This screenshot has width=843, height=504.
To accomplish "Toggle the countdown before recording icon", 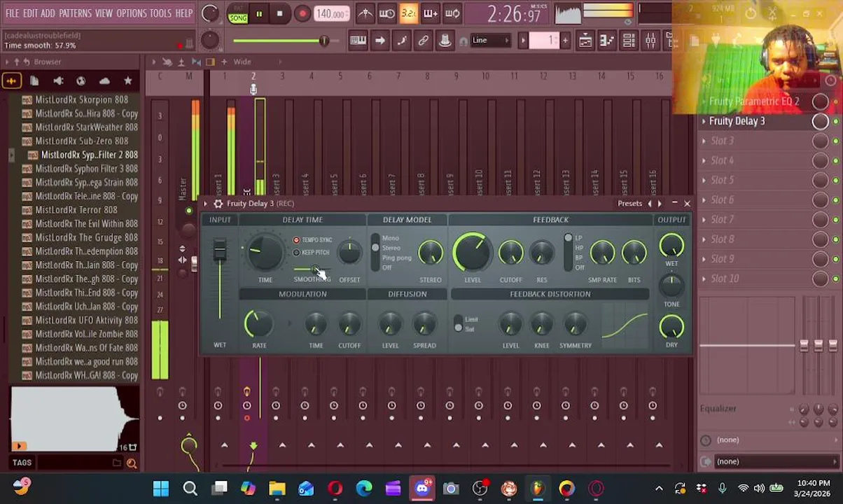I will point(408,13).
